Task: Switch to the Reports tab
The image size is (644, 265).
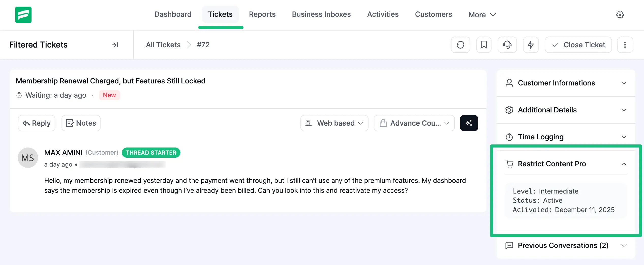Action: (x=262, y=14)
